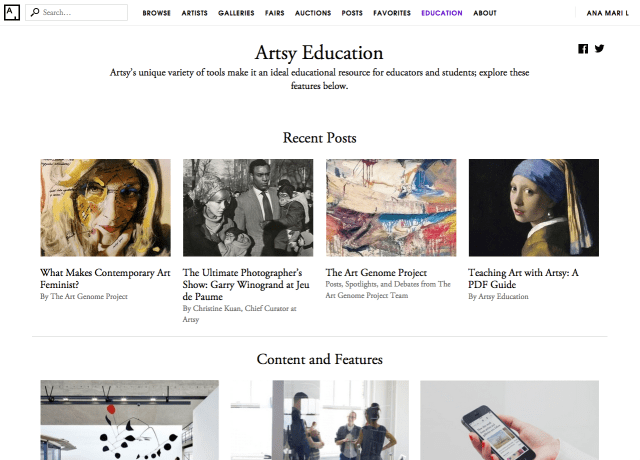Open the Browse menu item
Screen dimensions: 640x460
click(156, 13)
